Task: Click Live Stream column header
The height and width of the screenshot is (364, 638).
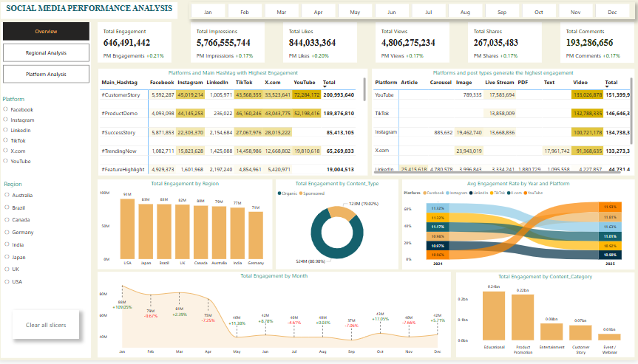Action: point(499,83)
